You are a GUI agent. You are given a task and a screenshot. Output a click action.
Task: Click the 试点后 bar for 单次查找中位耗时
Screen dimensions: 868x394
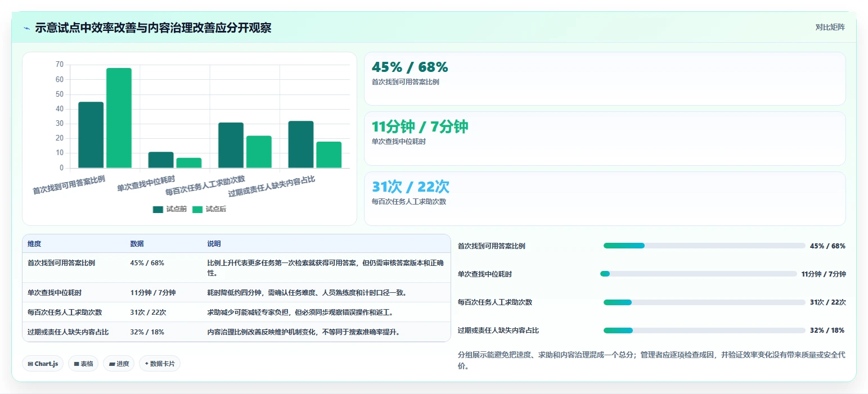point(189,163)
